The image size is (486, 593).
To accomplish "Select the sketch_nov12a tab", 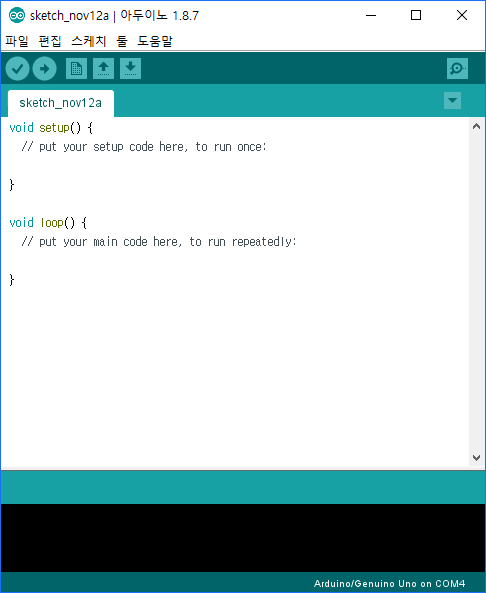I will [x=61, y=103].
